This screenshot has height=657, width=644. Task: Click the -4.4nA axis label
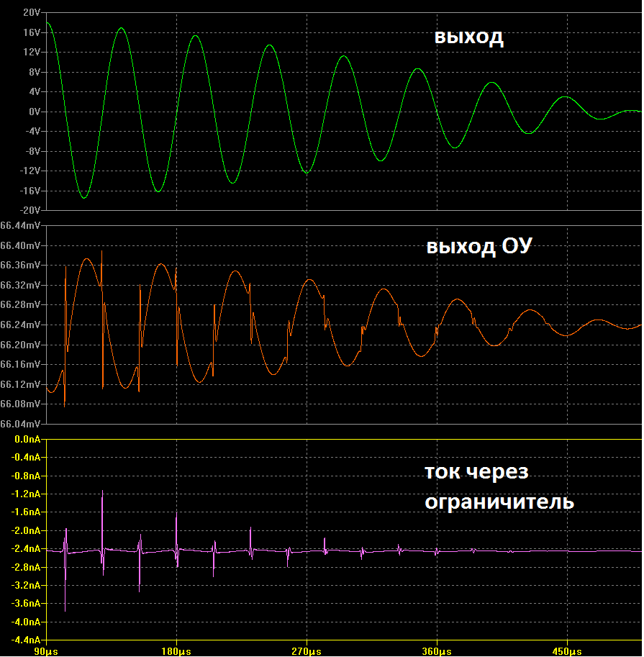pyautogui.click(x=26, y=640)
